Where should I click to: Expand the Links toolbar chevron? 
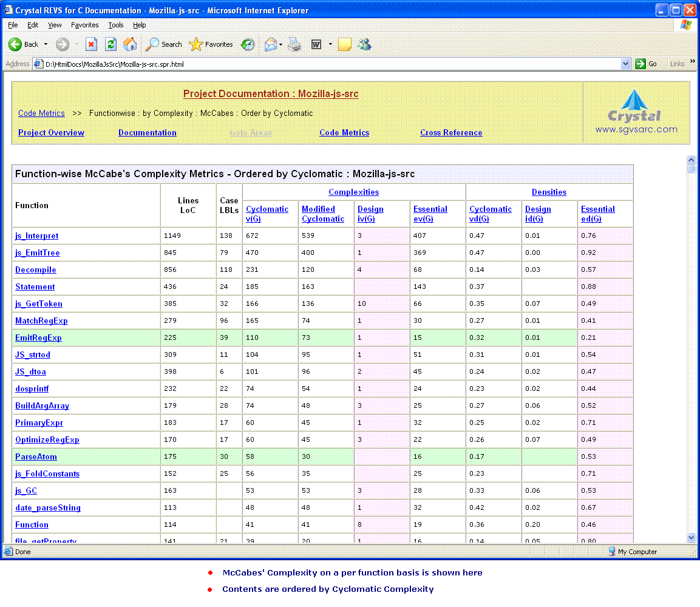(x=692, y=61)
